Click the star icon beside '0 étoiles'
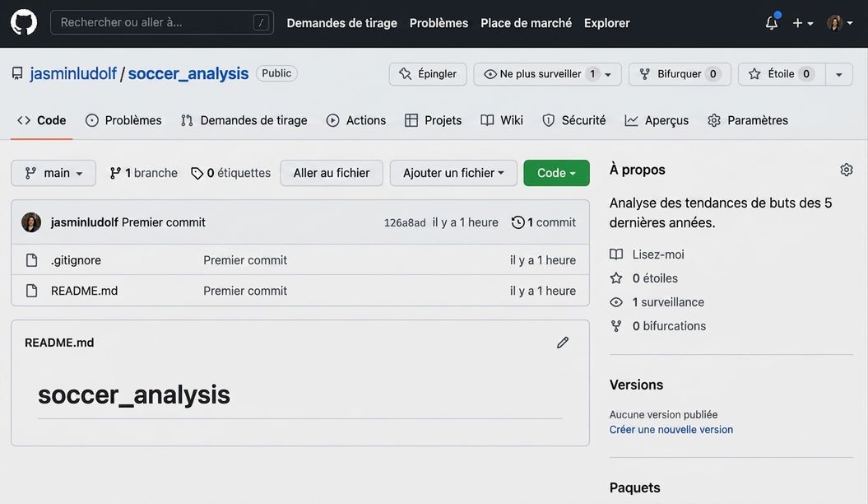 click(616, 278)
